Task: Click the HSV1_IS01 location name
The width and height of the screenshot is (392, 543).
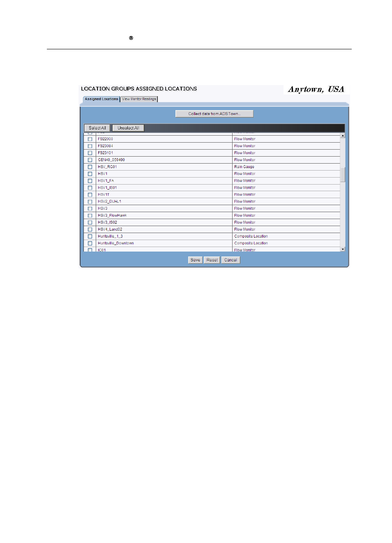Action: pos(107,188)
